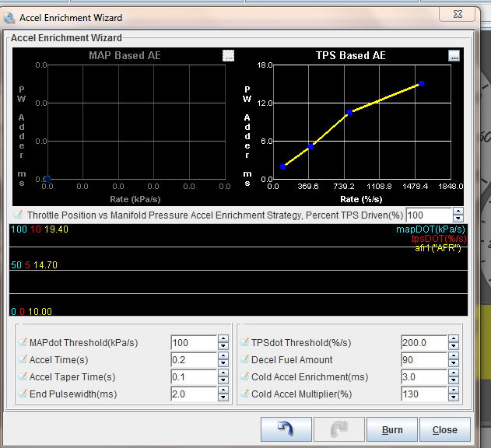Viewport: 491px width, 448px height.
Task: Increase Accel Time with up arrow
Action: (x=223, y=356)
